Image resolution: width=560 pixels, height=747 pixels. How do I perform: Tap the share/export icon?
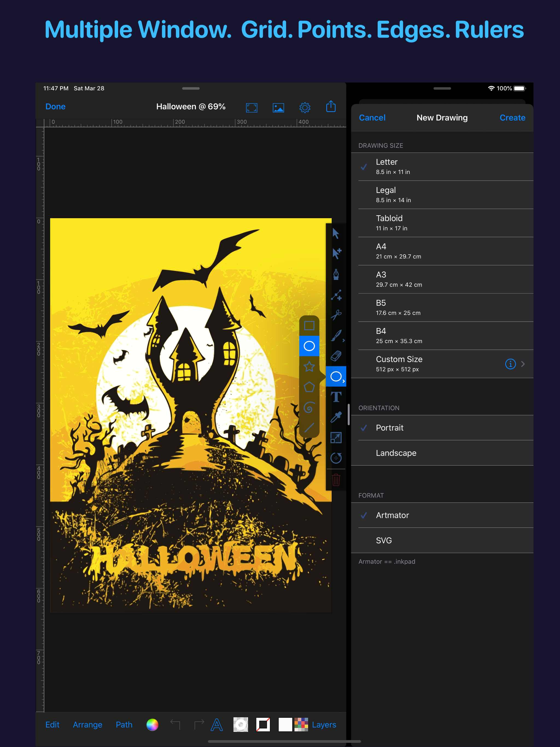tap(331, 106)
